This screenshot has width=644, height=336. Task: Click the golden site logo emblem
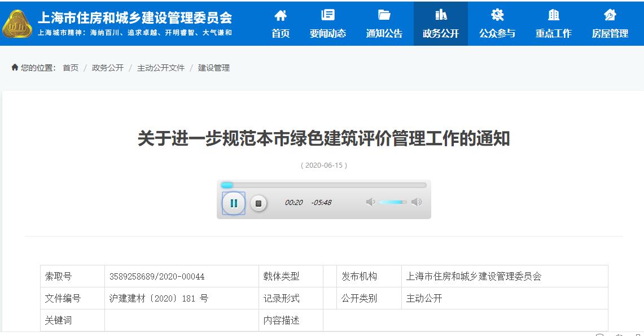[x=17, y=24]
